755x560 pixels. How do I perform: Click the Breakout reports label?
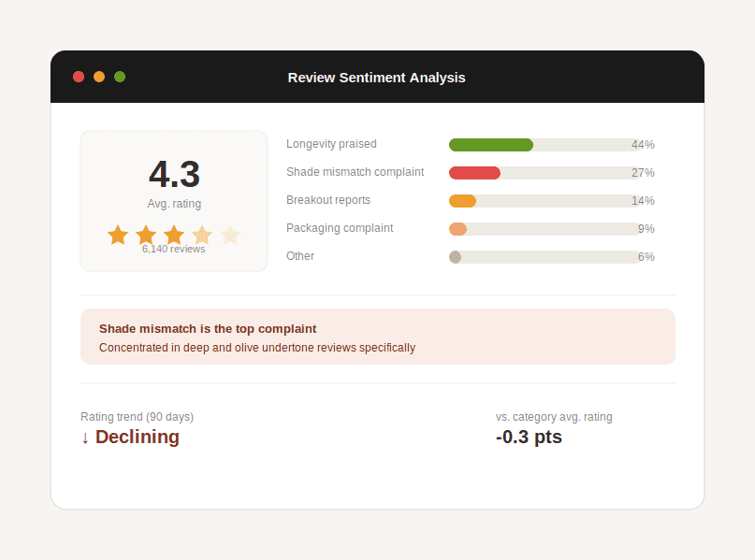[x=328, y=200]
